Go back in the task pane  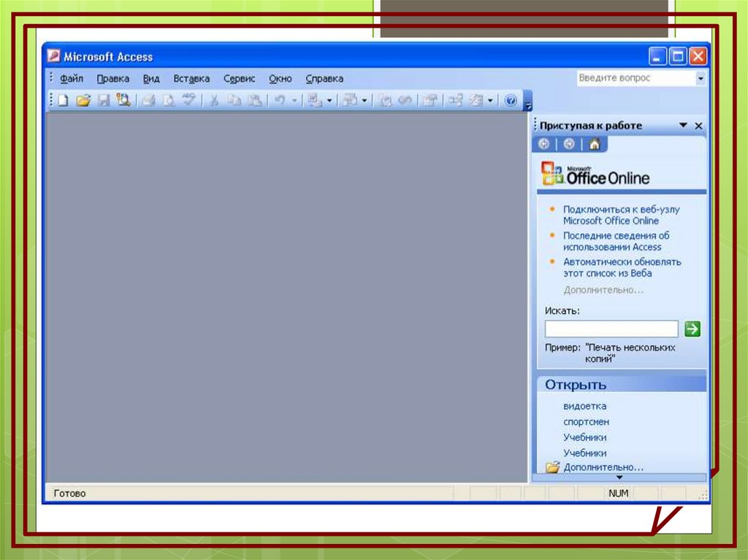pyautogui.click(x=543, y=144)
